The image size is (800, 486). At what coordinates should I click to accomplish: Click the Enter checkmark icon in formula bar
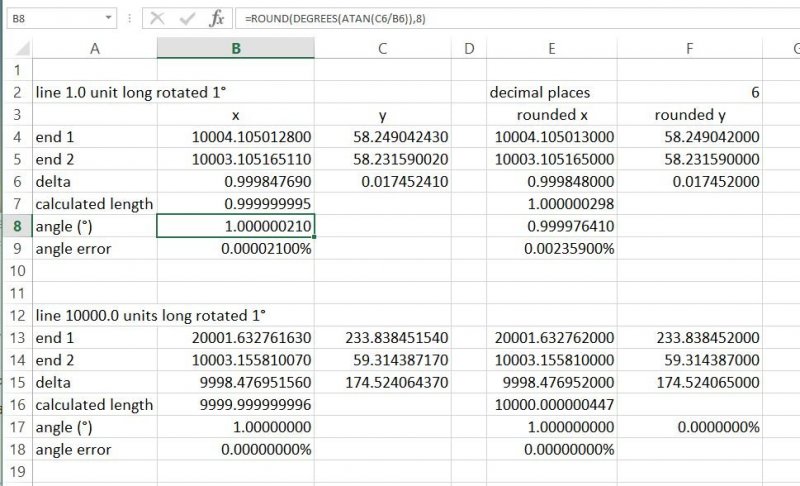tap(187, 18)
